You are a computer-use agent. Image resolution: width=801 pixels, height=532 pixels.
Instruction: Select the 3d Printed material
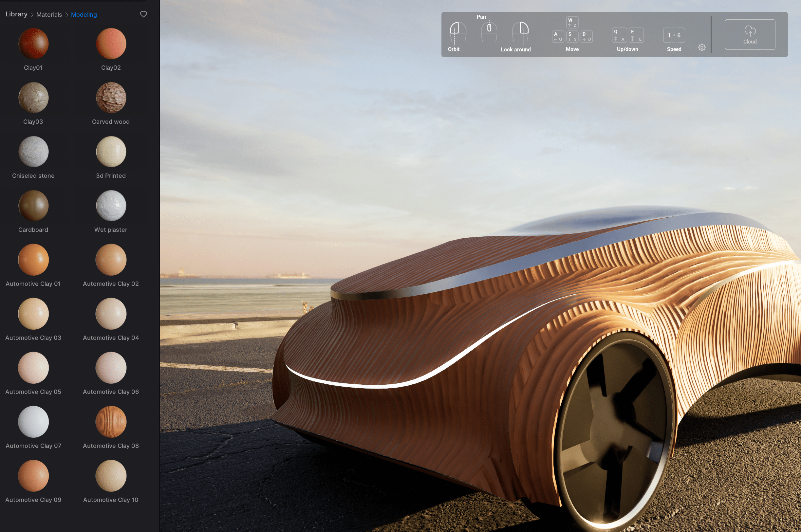111,152
